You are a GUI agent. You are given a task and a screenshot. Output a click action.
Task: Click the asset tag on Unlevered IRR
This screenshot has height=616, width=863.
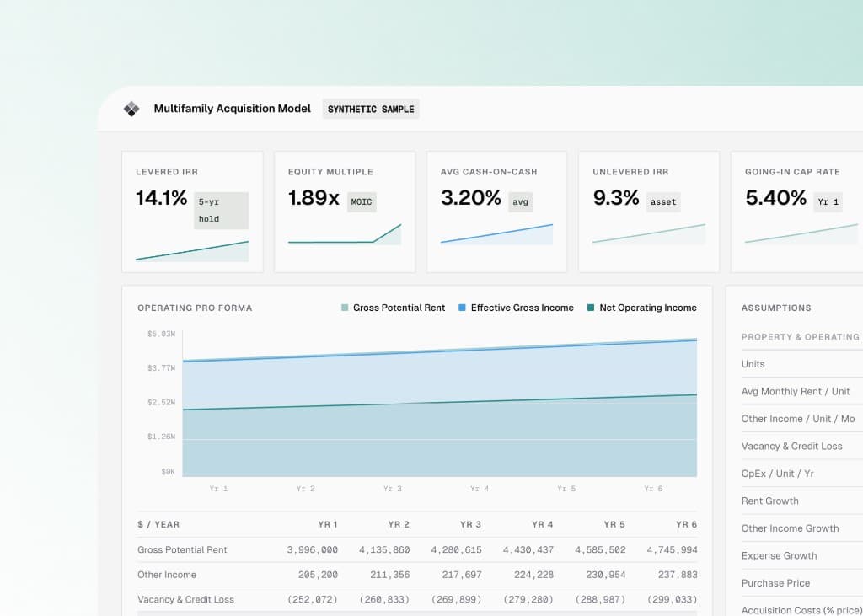(x=663, y=202)
